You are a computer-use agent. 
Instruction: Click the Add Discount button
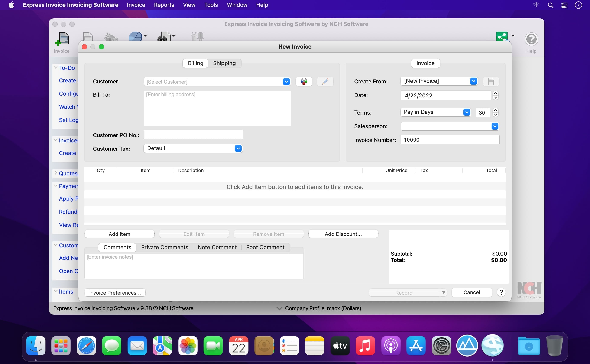343,234
